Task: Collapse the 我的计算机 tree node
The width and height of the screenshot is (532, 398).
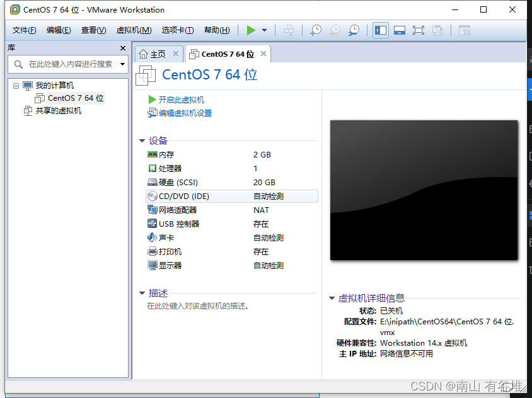Action: (16, 86)
